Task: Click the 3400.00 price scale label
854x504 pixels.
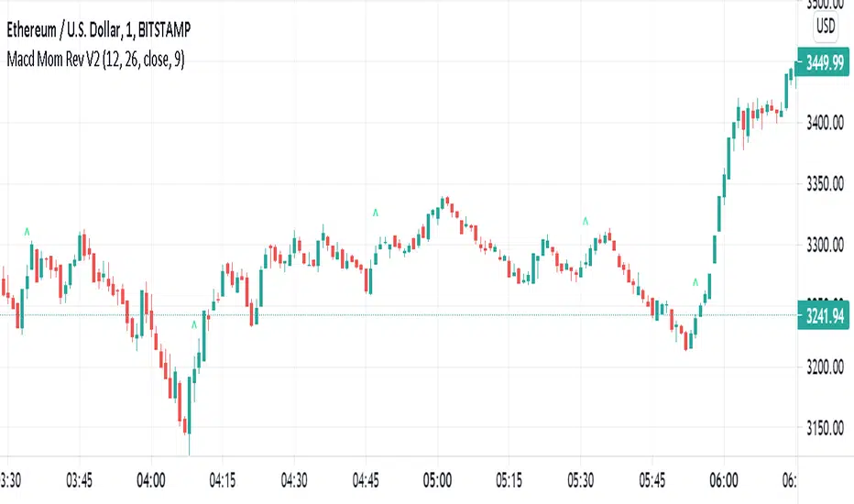Action: coord(824,123)
